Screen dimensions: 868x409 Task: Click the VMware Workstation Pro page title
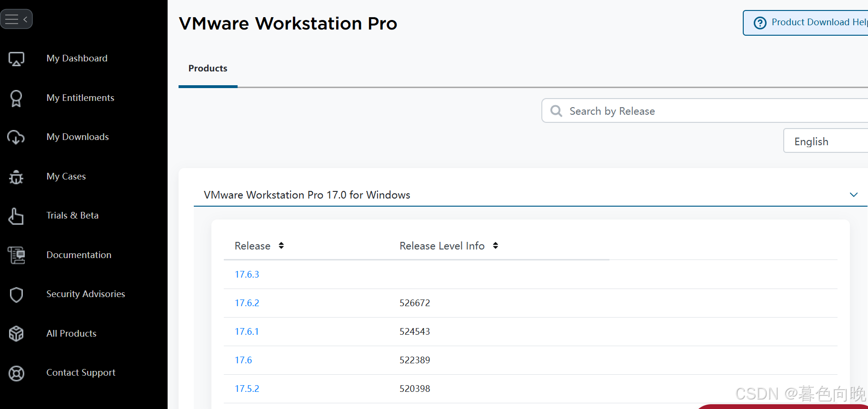point(288,23)
